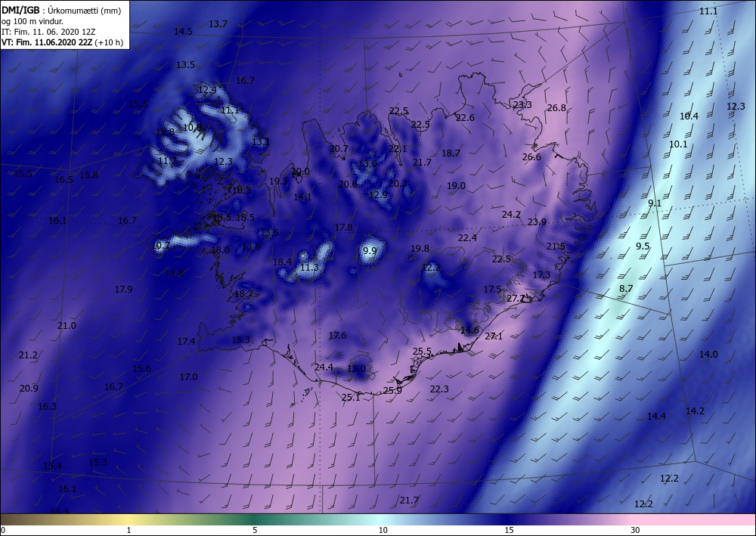The height and width of the screenshot is (536, 756).
Task: Click the 13.1 map value
Action: tap(261, 141)
